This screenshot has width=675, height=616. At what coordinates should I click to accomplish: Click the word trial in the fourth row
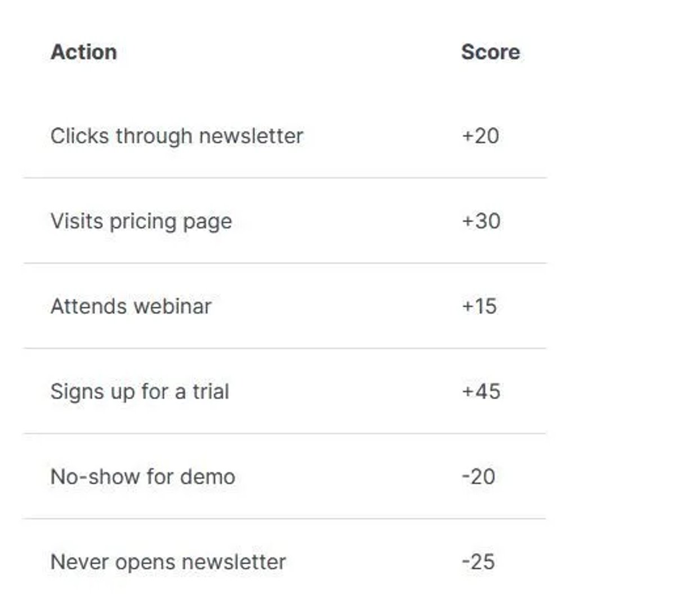211,392
